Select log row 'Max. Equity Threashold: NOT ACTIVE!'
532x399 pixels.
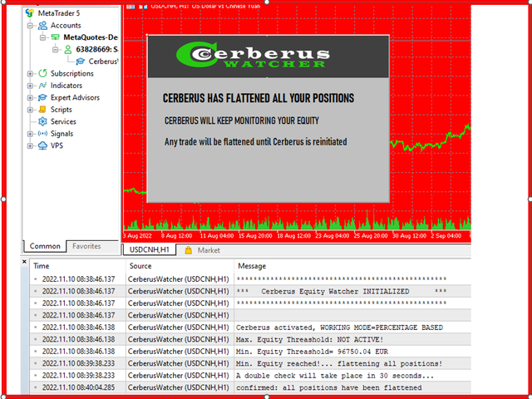coord(250,339)
